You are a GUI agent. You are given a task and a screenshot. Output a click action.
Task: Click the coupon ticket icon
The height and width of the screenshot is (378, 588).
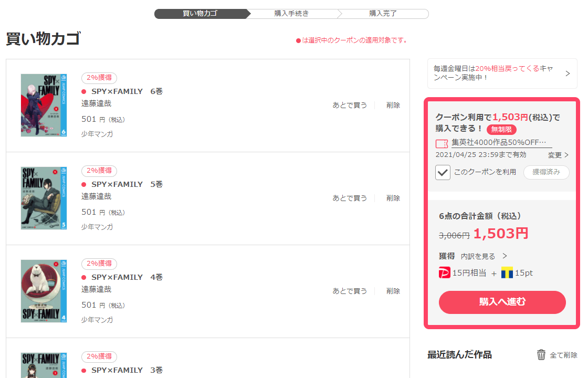[442, 144]
